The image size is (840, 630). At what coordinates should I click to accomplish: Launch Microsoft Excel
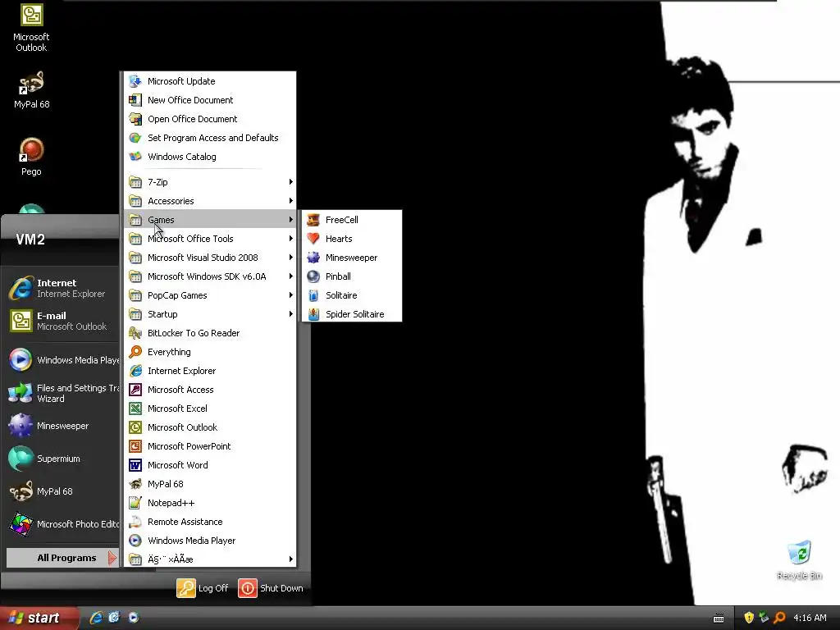[210, 409]
